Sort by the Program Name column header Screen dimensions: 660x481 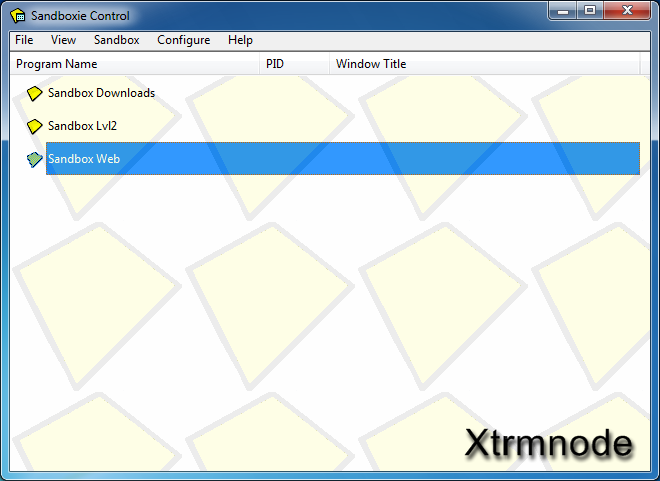(x=134, y=64)
